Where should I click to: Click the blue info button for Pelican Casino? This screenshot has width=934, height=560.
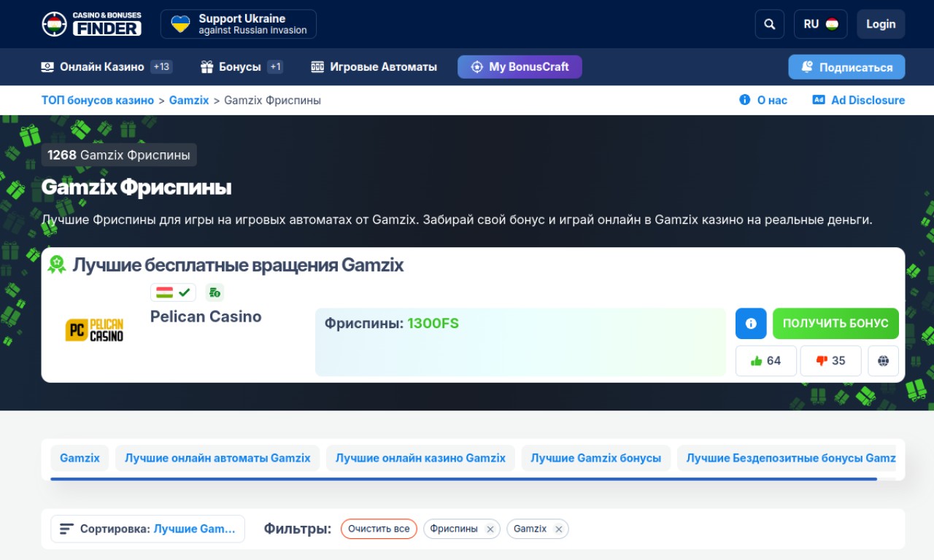click(x=751, y=323)
